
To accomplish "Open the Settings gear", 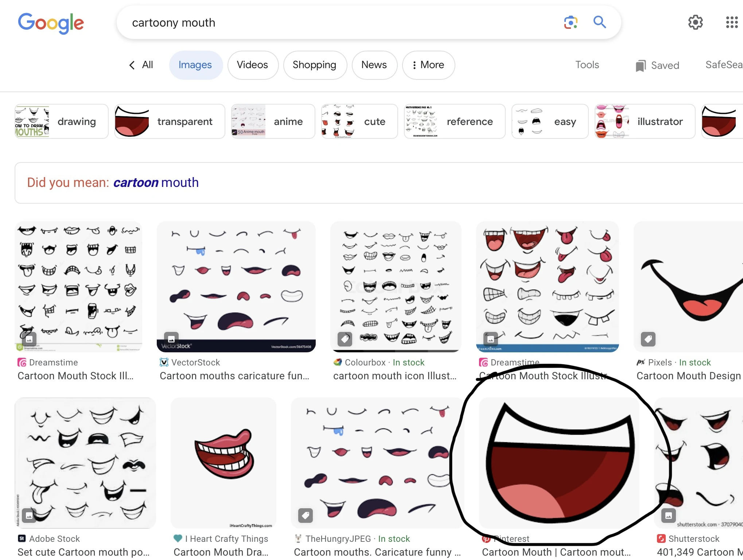I will pyautogui.click(x=696, y=22).
